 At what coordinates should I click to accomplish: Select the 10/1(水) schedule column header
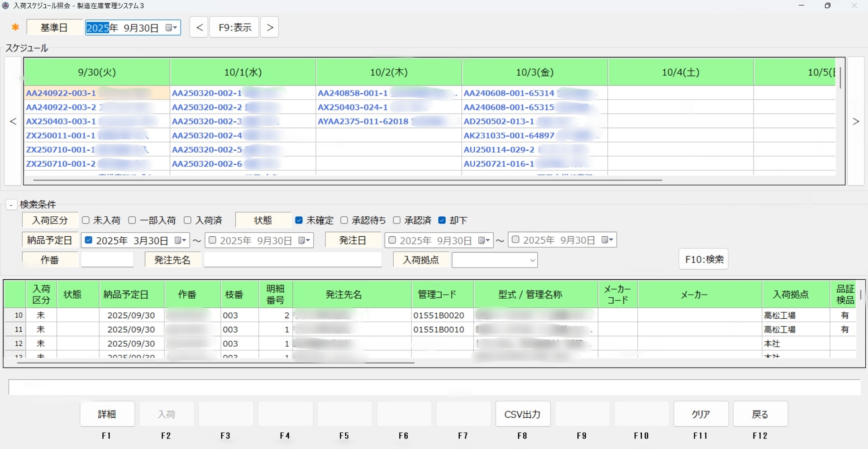243,72
